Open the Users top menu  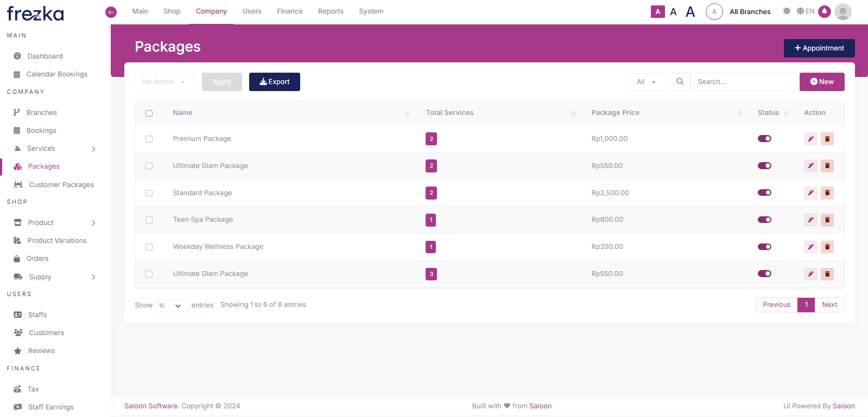point(252,11)
